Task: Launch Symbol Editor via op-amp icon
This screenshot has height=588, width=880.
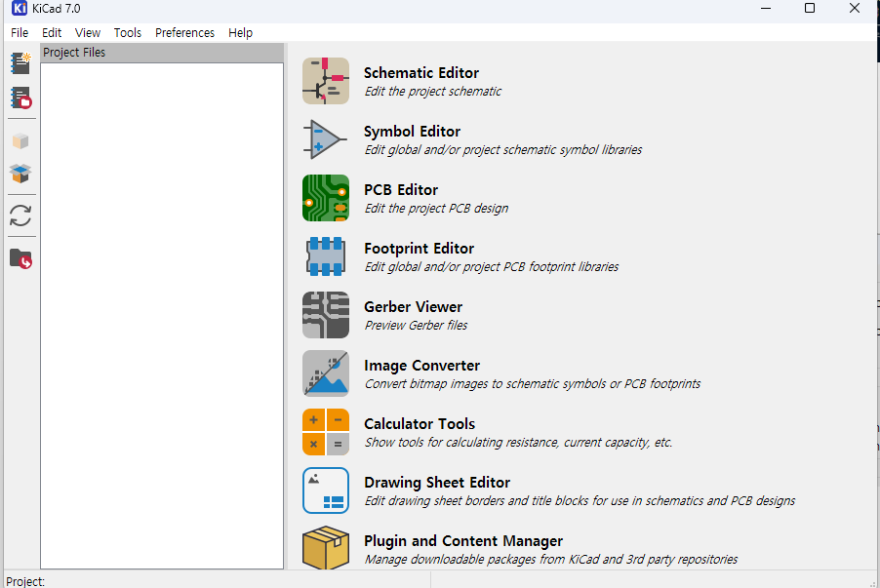Action: point(326,139)
